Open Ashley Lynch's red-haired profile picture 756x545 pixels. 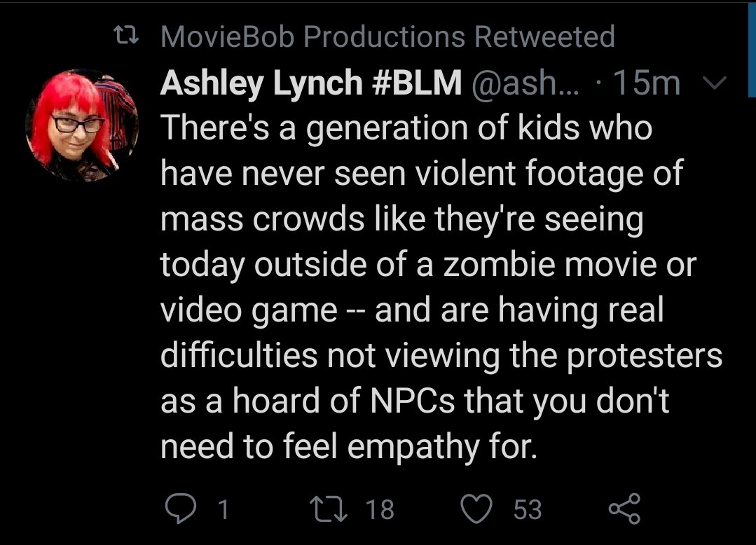click(x=82, y=126)
